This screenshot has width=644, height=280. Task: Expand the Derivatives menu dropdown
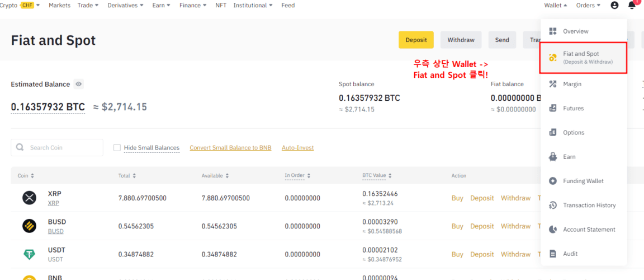tap(125, 6)
